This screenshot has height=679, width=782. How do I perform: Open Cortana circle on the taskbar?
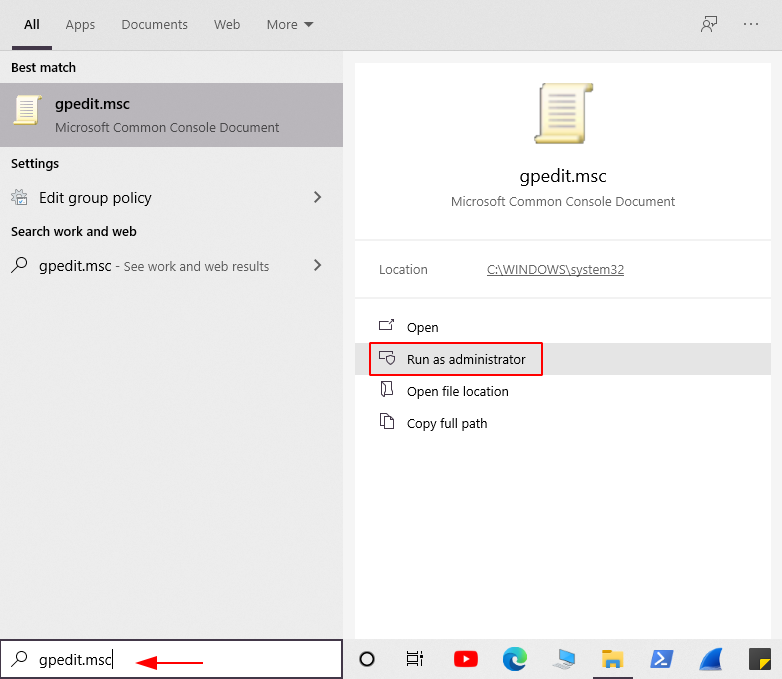(367, 659)
